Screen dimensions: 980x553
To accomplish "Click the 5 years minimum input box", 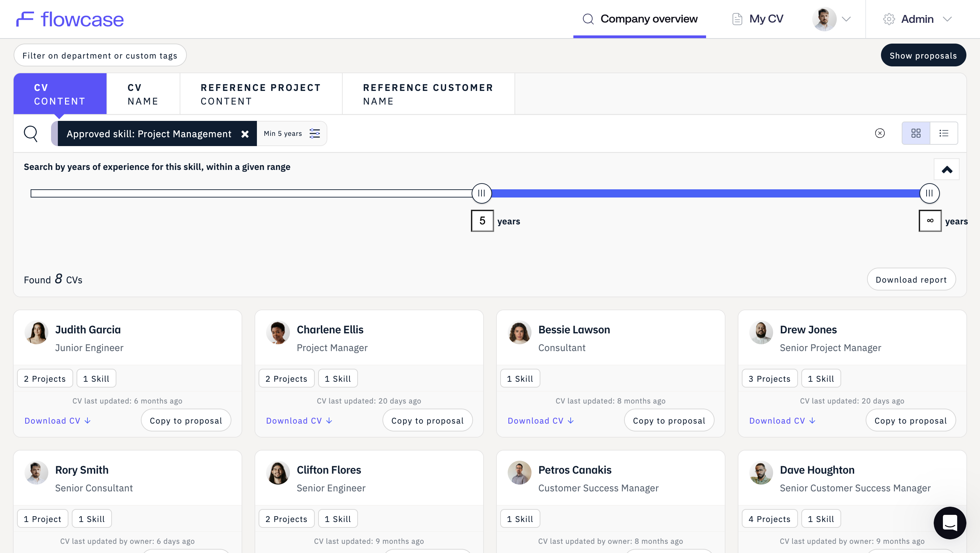I will coord(483,221).
